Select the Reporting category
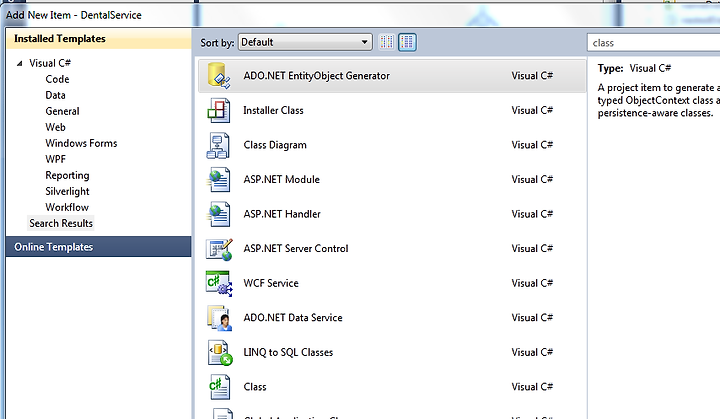 [67, 176]
